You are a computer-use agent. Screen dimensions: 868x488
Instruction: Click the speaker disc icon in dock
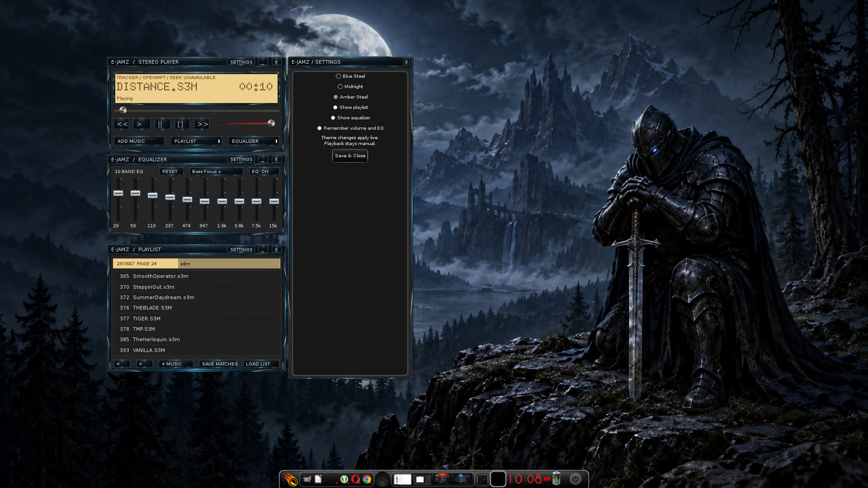382,479
